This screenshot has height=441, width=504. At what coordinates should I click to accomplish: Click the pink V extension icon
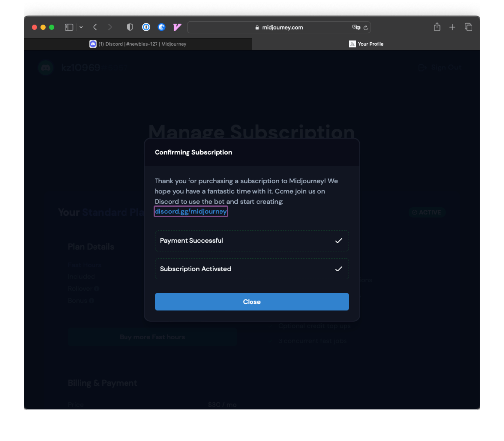point(177,27)
